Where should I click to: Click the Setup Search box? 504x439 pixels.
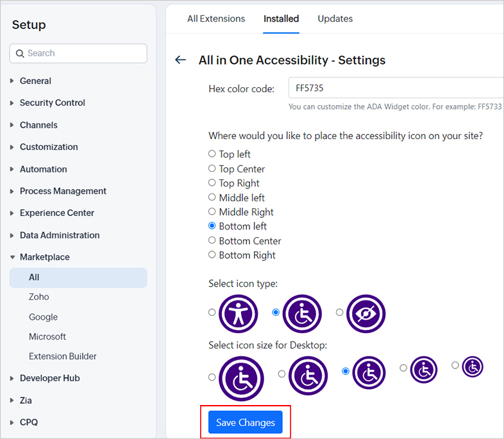78,53
